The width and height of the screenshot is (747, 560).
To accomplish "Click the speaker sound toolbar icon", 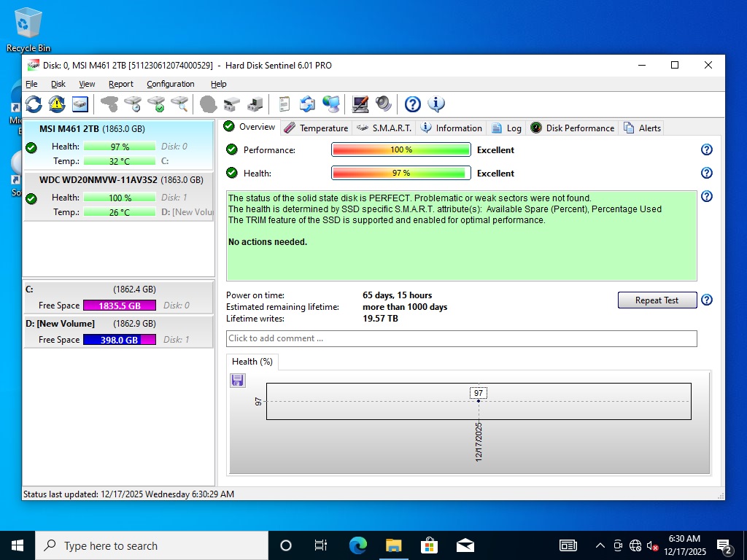I will tap(384, 104).
